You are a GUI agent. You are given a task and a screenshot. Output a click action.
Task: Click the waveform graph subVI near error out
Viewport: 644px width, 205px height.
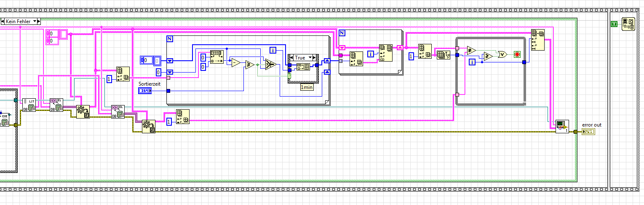(x=562, y=127)
